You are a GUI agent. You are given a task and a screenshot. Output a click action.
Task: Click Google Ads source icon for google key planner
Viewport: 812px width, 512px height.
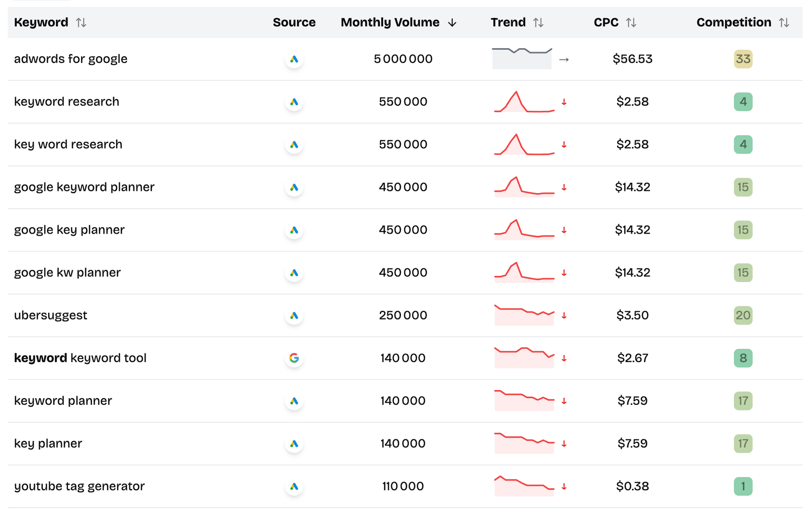(294, 230)
